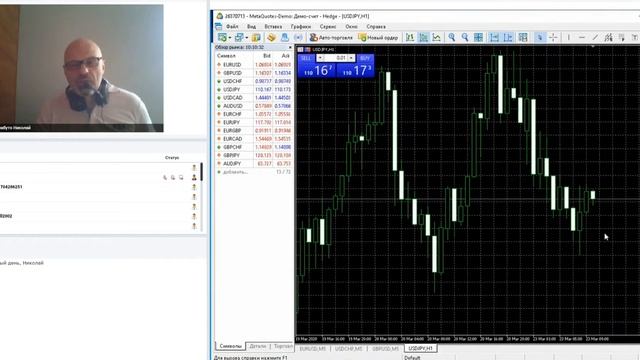Screen dimensions: 640x360
Task: Toggle Авто-торговля (AutoTrading)
Action: pos(331,38)
